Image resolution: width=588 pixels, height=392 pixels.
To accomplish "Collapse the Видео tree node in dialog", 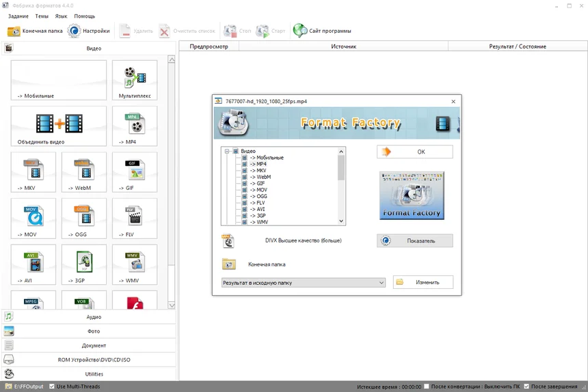I will pos(227,151).
